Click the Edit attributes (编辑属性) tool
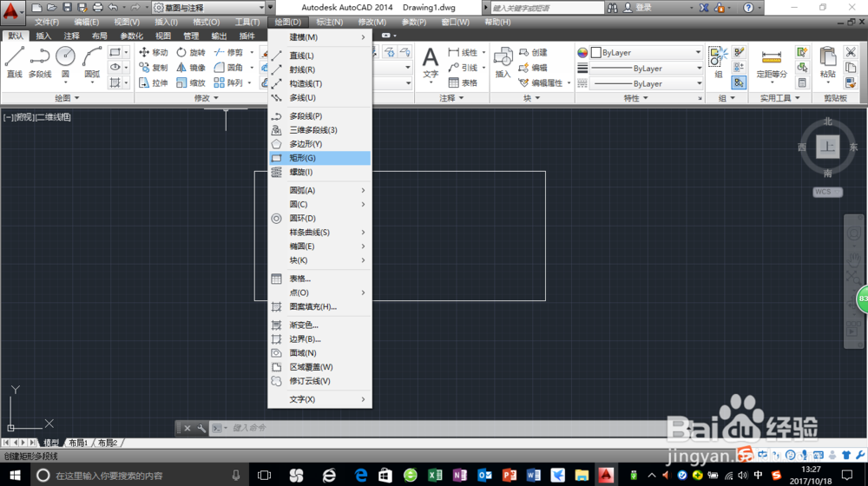 [x=541, y=82]
